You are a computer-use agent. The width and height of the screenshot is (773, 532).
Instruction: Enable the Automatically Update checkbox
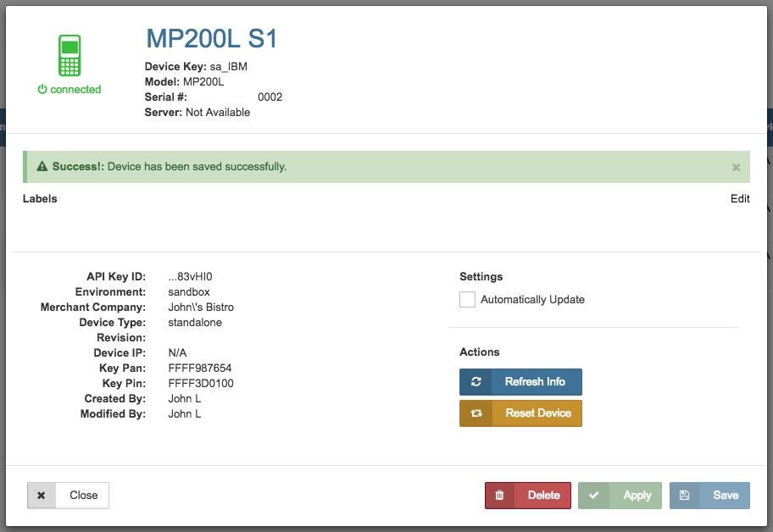pos(467,299)
